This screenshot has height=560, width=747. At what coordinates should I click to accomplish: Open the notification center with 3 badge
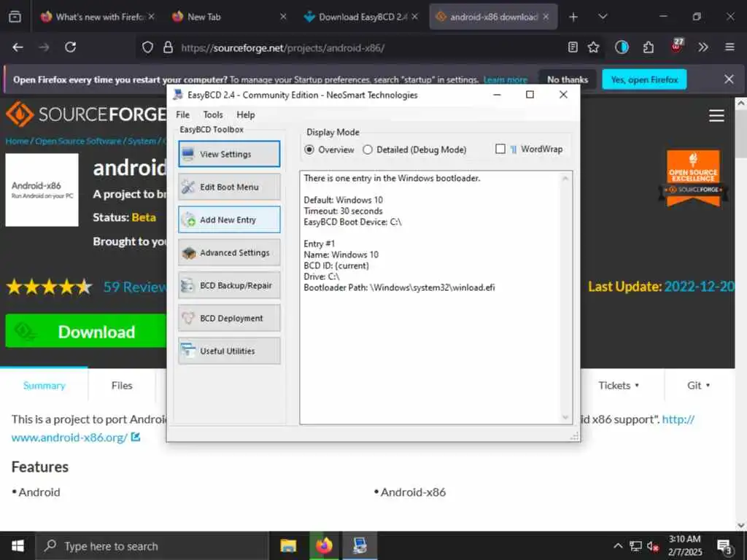724,546
